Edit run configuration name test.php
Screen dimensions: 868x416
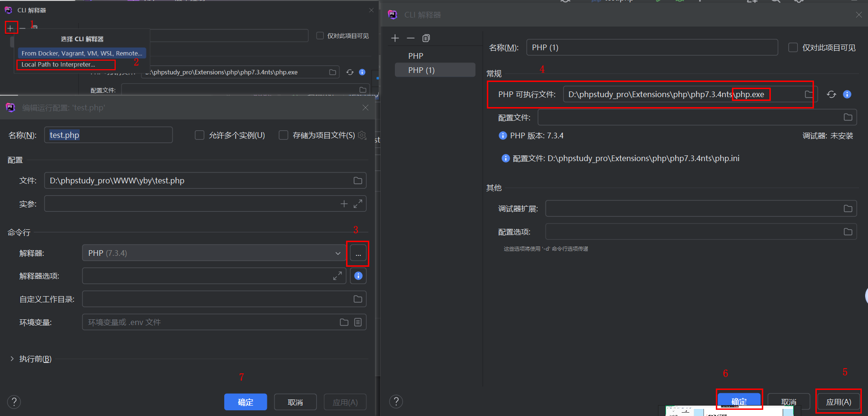pyautogui.click(x=109, y=135)
